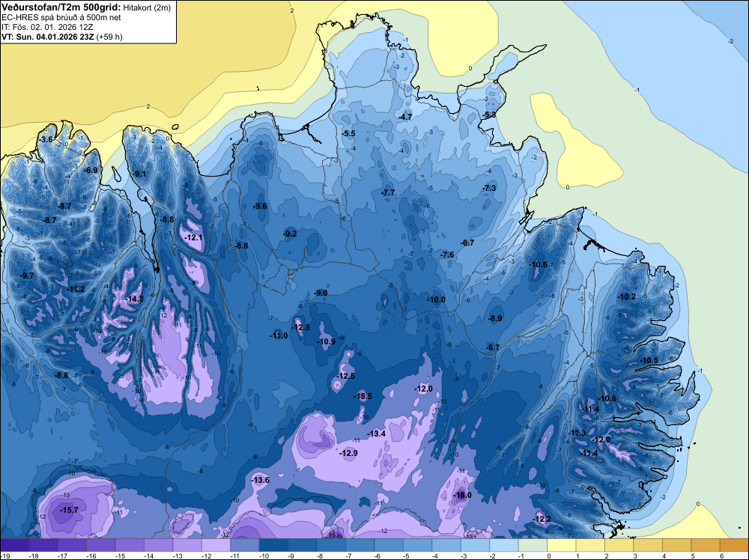Click the -13.4 temperature label
The image size is (749, 560).
(x=376, y=433)
